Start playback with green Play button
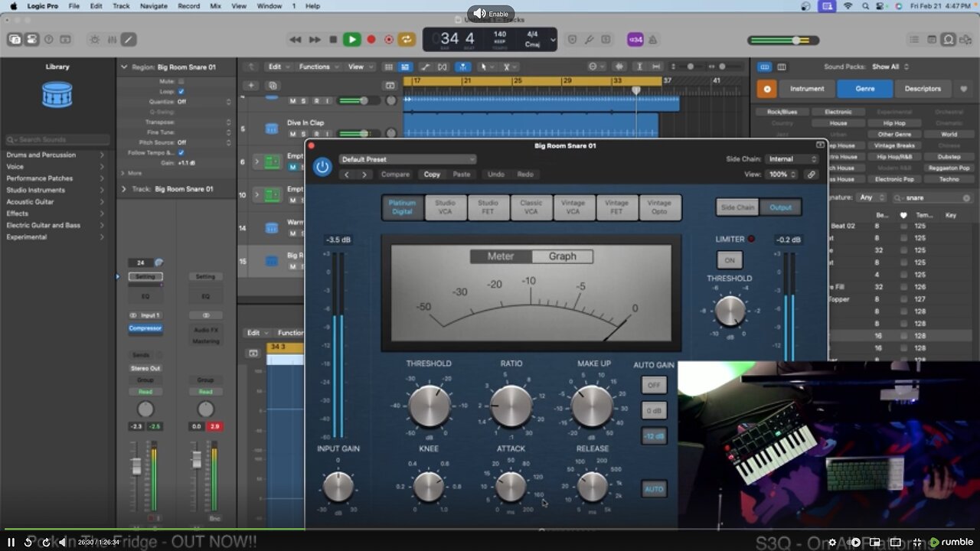980x551 pixels. tap(352, 39)
